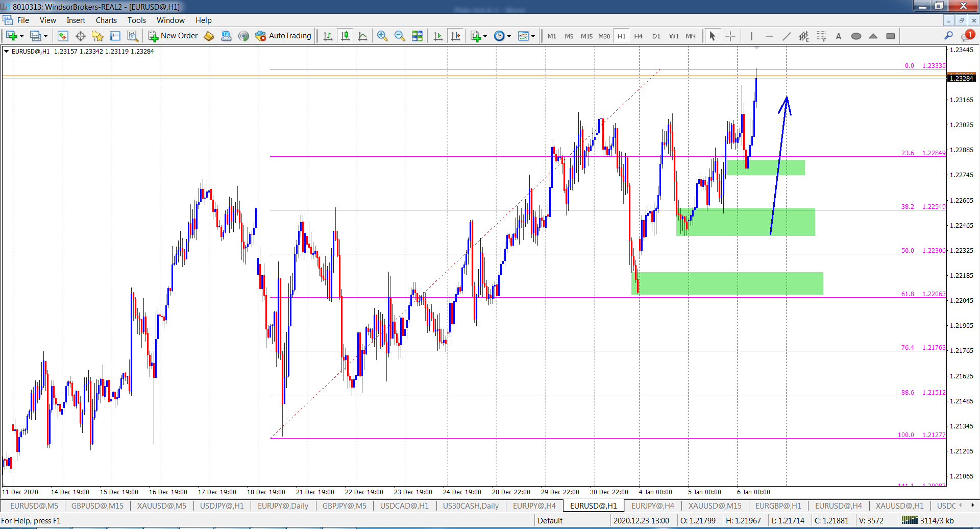Select the W1 timeframe
Screen dimensions: 980x529
674,36
